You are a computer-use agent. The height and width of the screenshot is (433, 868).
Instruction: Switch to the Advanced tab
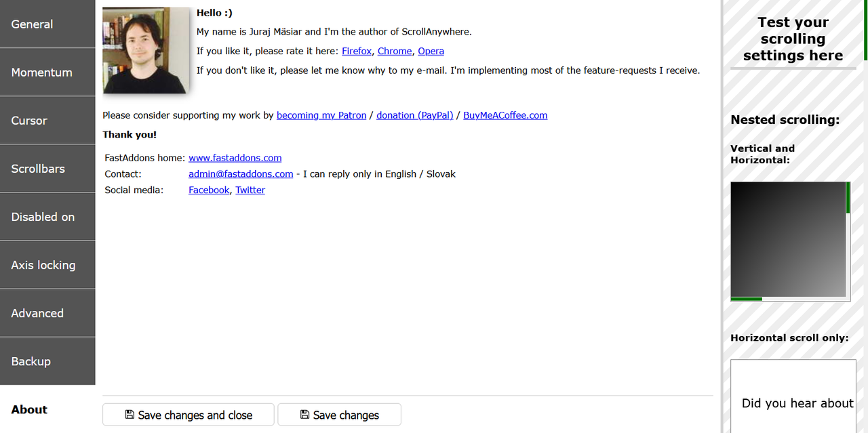click(x=47, y=312)
